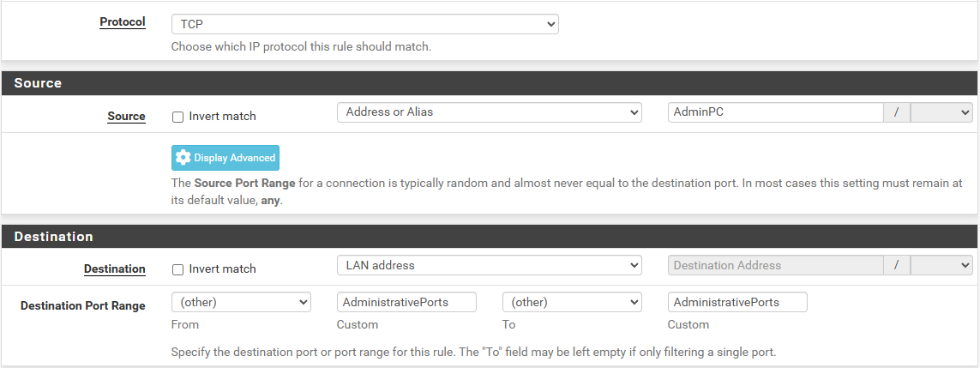Click the underlined Destination label

[x=115, y=269]
